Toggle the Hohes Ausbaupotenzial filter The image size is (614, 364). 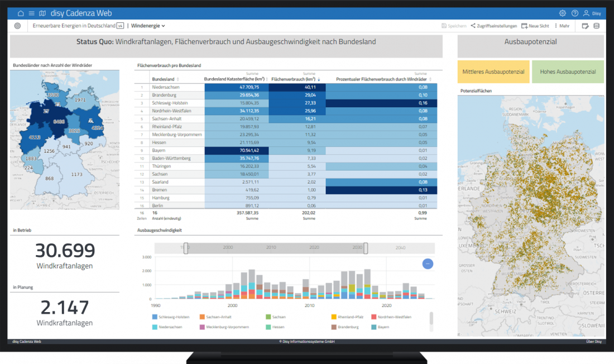click(568, 71)
